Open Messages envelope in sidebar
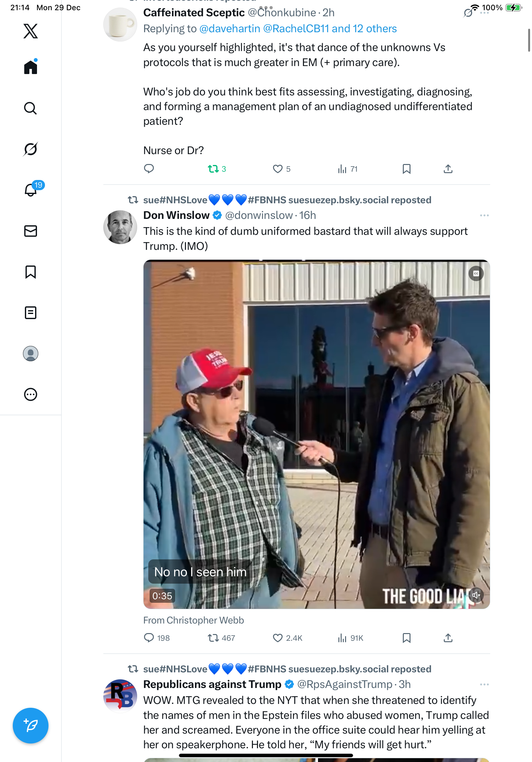Viewport: 532px width, 762px height. [x=31, y=231]
